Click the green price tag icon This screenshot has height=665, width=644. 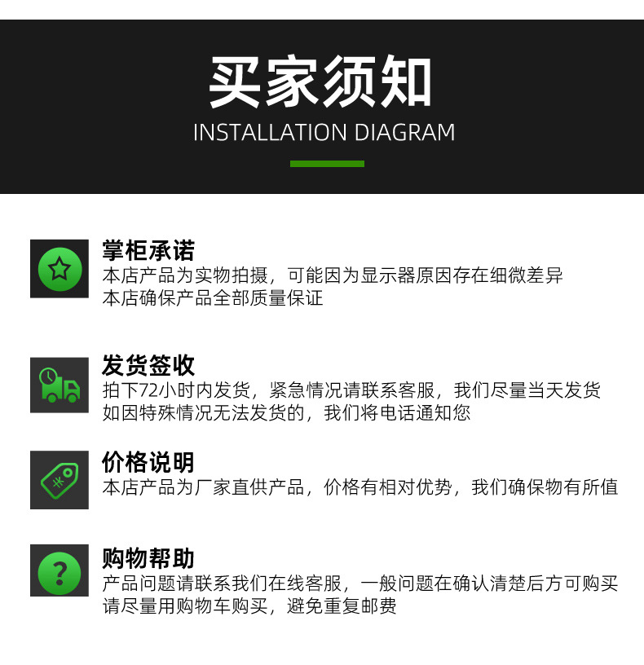click(x=60, y=480)
